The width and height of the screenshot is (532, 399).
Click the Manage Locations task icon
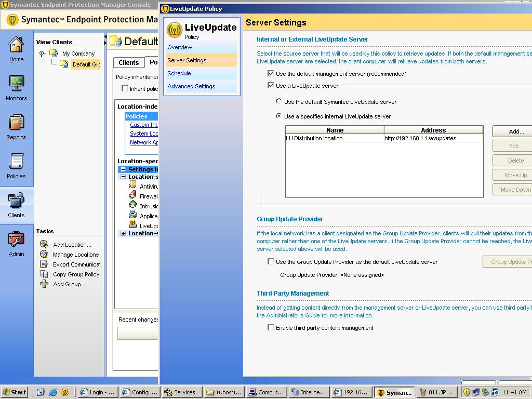click(x=44, y=254)
